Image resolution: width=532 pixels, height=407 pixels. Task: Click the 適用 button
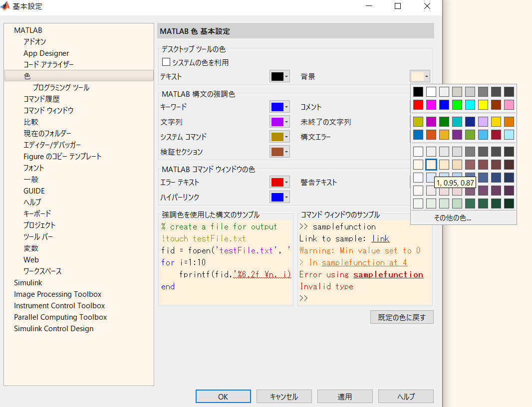click(x=345, y=397)
